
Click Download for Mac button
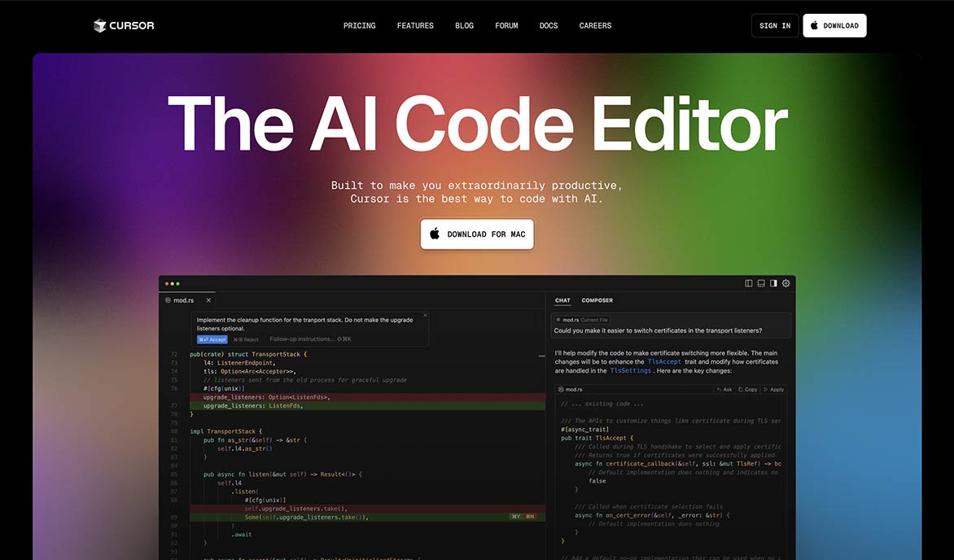point(477,234)
